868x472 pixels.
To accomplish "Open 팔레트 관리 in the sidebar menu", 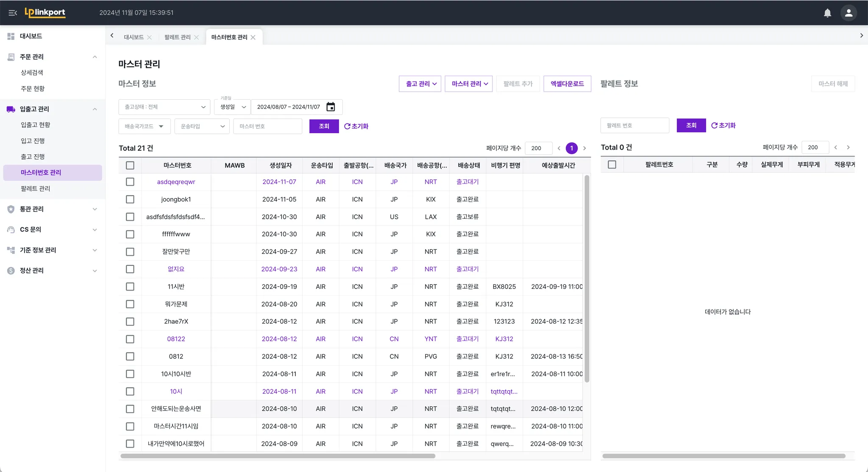I will coord(36,188).
